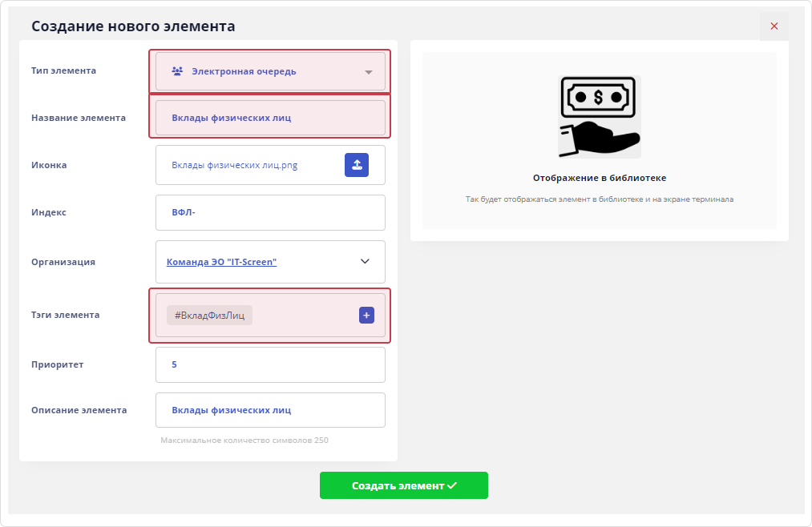Screen dimensions: 812x527
Task: Focus the element description field
Action: tap(269, 410)
